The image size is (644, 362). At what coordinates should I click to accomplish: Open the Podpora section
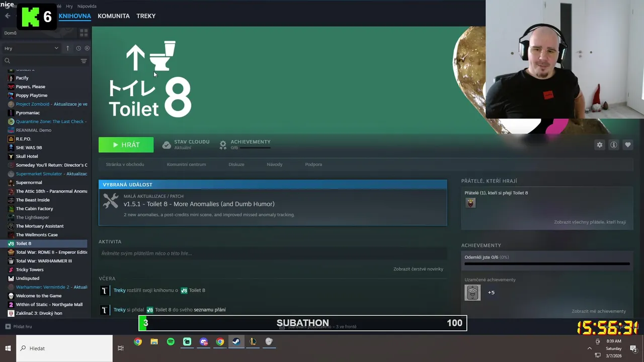coord(313,164)
